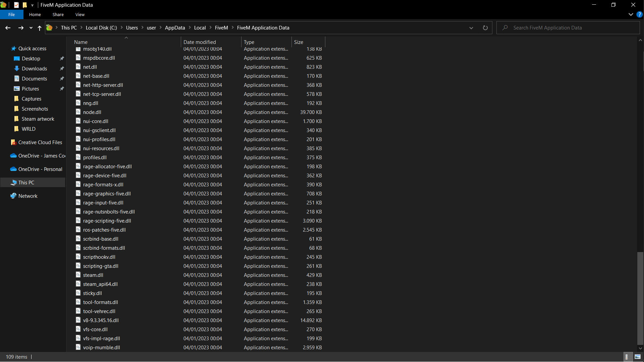
Task: Select the node.dll file icon
Action: coord(78,112)
